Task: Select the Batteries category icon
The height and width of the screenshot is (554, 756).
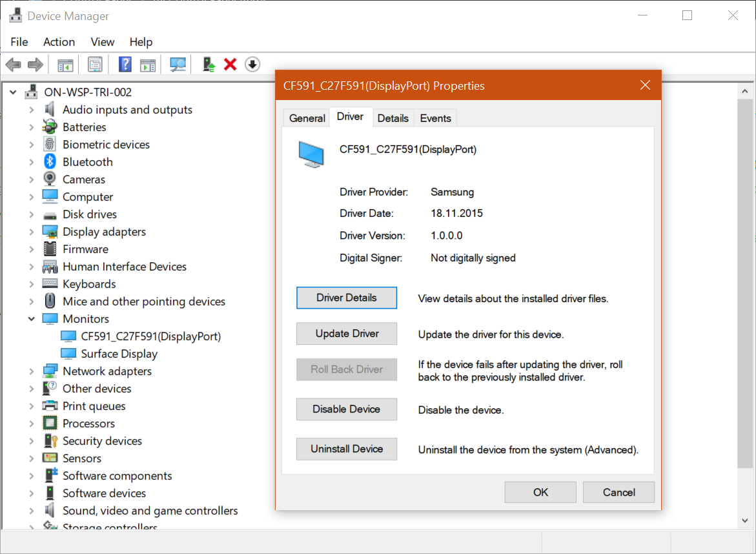Action: pos(50,127)
